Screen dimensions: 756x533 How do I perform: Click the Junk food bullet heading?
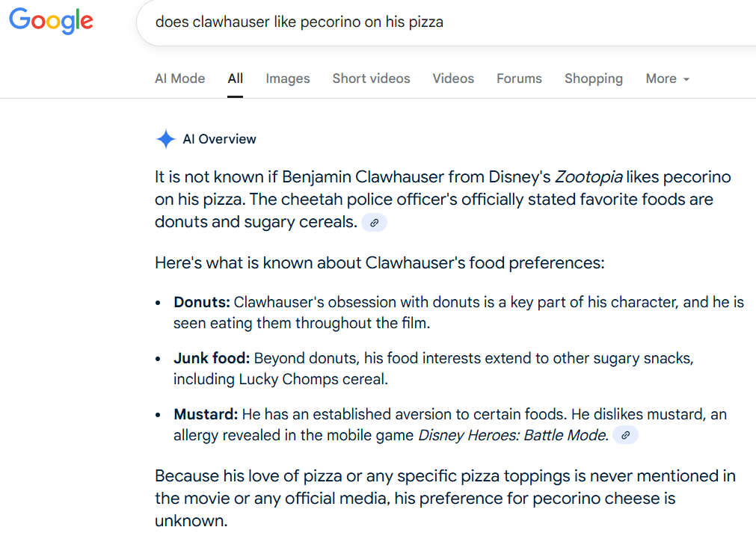pos(212,358)
